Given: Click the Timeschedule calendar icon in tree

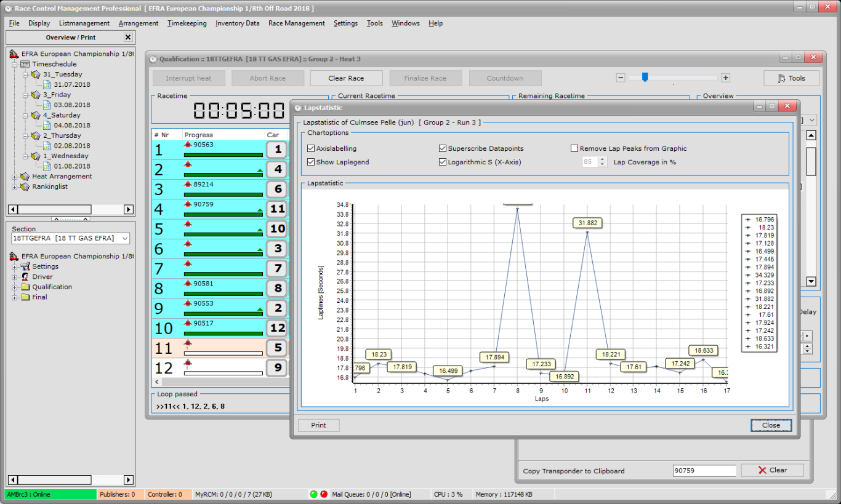Looking at the screenshot, I should (x=25, y=64).
